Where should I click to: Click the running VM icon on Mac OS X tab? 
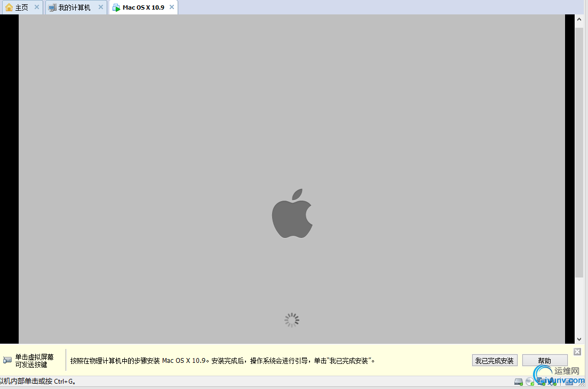tap(116, 7)
